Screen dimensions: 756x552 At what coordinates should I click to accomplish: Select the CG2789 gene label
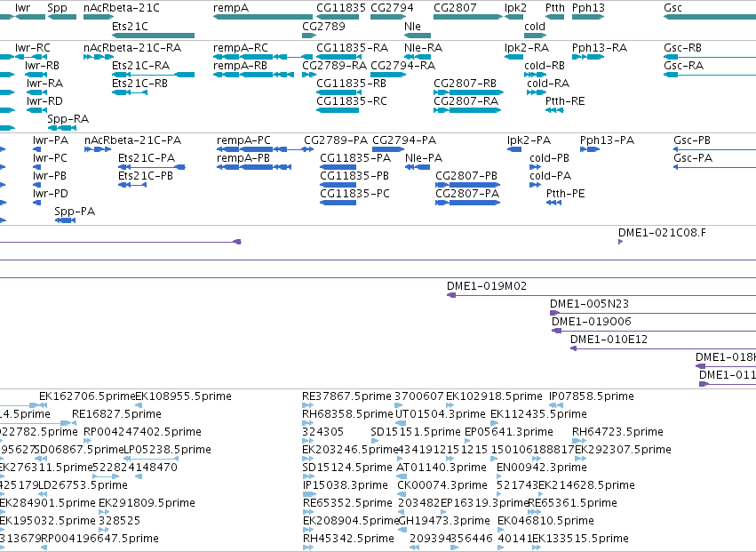click(323, 26)
